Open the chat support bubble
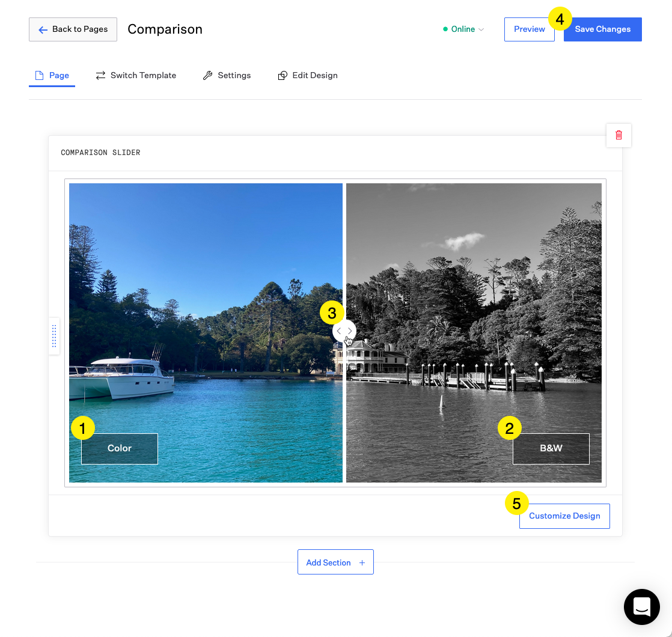Image resolution: width=672 pixels, height=637 pixels. pyautogui.click(x=642, y=607)
